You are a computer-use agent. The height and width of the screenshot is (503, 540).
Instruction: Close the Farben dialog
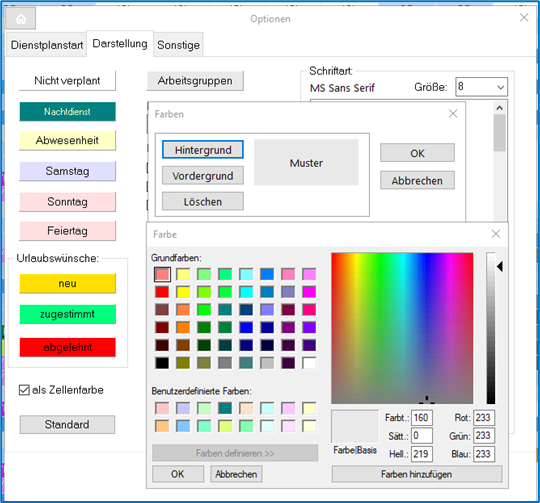coord(453,114)
